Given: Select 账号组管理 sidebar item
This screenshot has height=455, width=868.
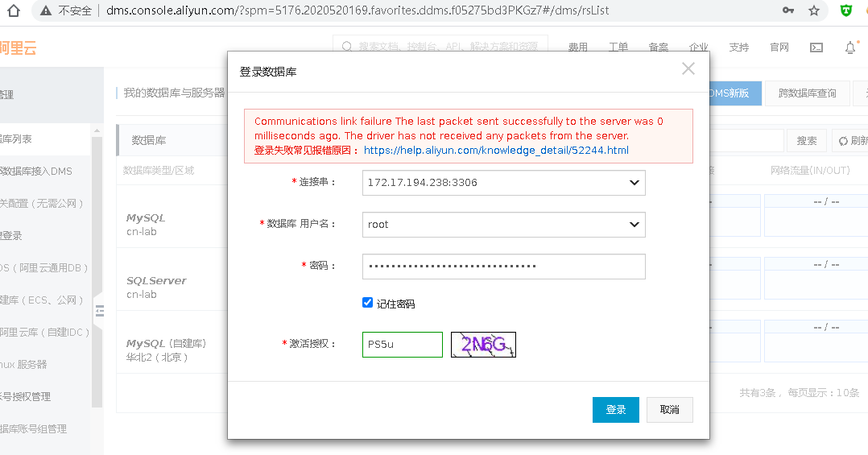Looking at the screenshot, I should 33,428.
